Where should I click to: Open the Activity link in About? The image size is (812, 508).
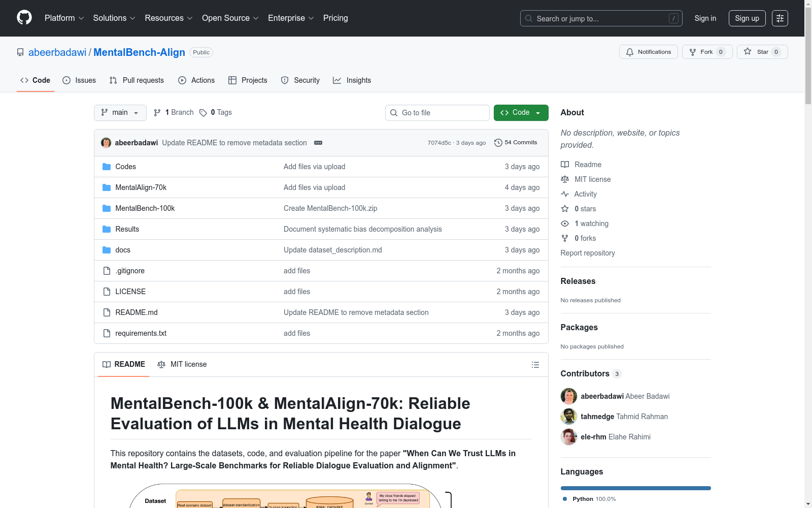579,194
